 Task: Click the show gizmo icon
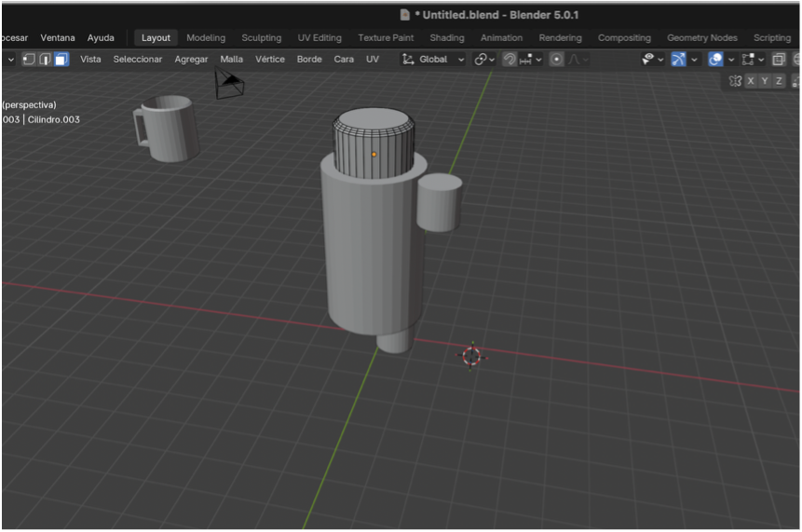click(x=678, y=59)
